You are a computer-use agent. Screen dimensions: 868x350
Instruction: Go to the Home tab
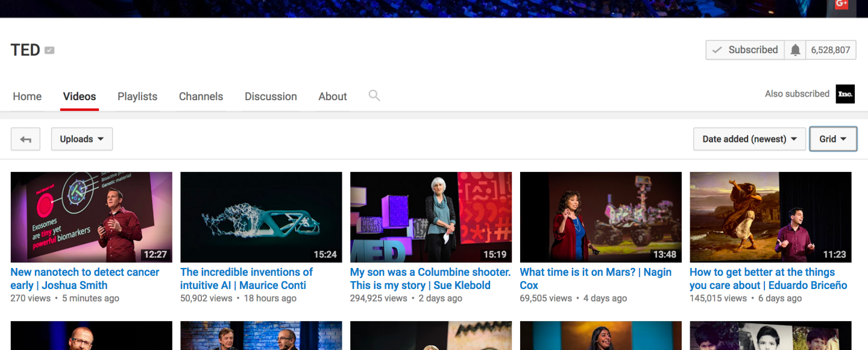click(x=27, y=97)
